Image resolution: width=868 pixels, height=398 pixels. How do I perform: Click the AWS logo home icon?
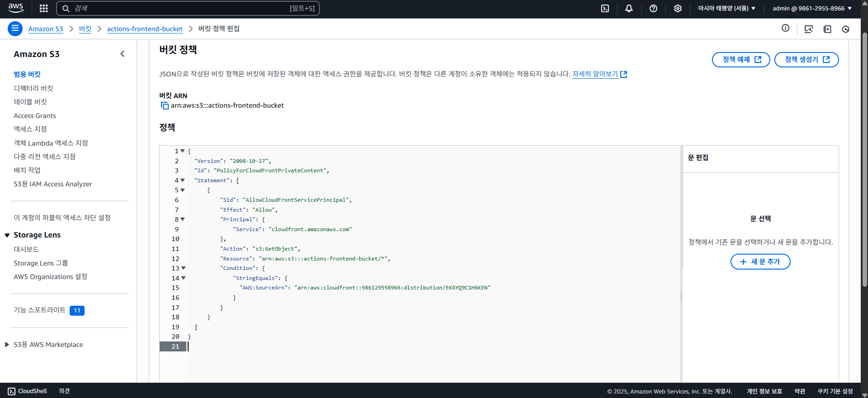click(x=15, y=8)
